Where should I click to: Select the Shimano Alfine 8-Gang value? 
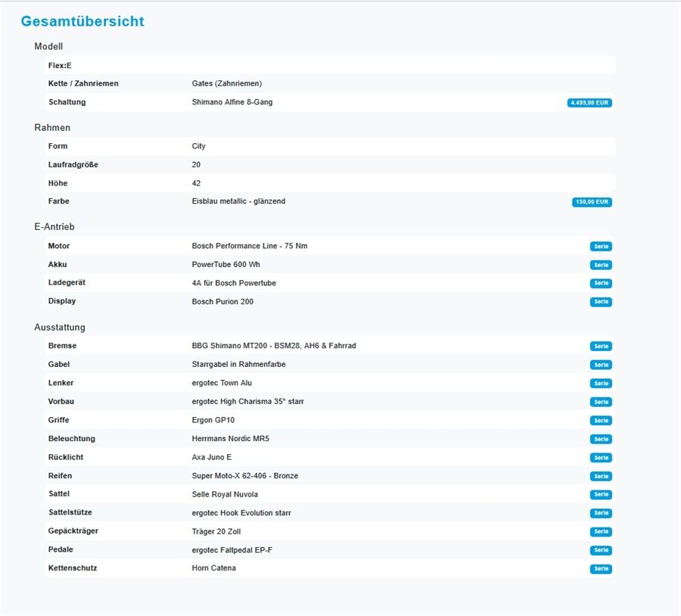[x=232, y=102]
